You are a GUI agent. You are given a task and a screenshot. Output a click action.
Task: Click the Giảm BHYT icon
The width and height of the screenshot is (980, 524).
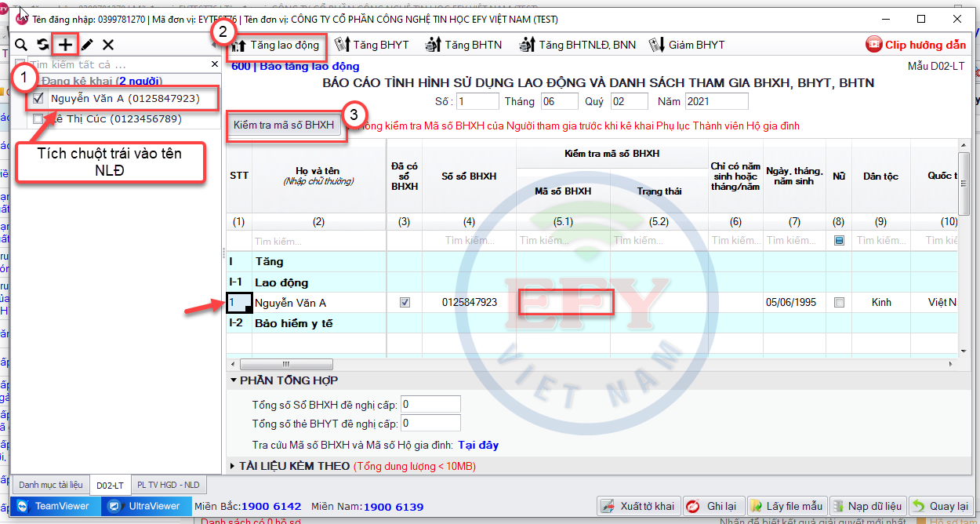657,45
